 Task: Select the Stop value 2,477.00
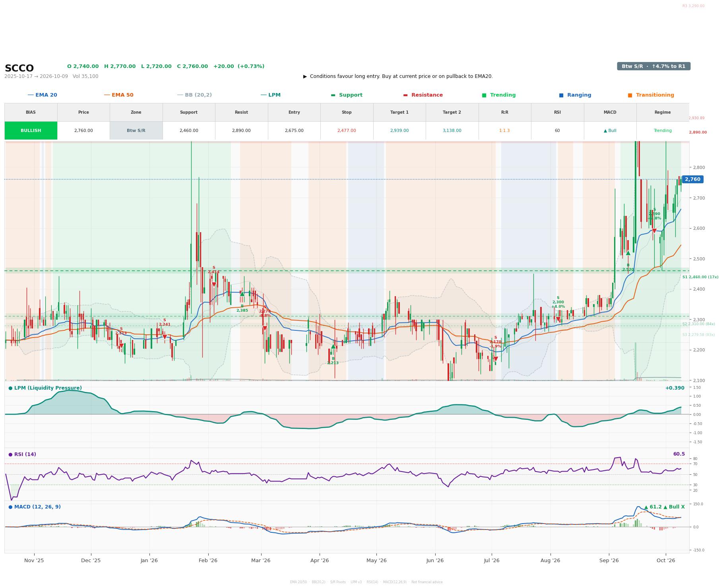pyautogui.click(x=347, y=130)
